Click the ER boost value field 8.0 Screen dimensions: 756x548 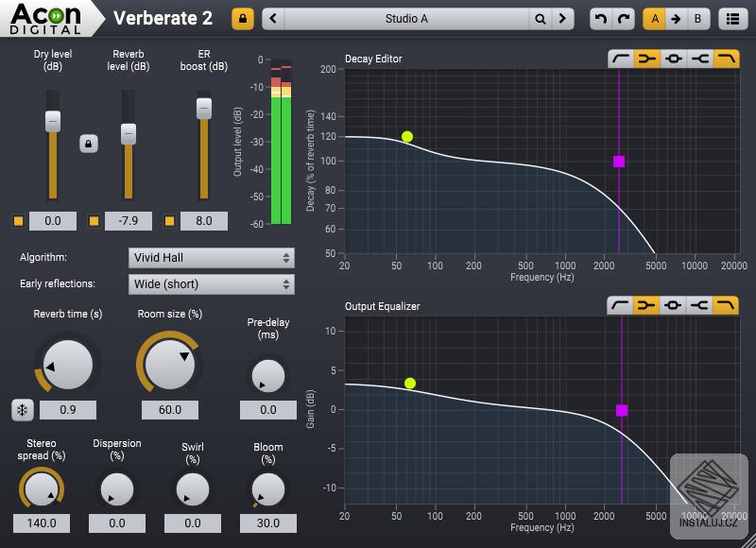click(x=204, y=221)
